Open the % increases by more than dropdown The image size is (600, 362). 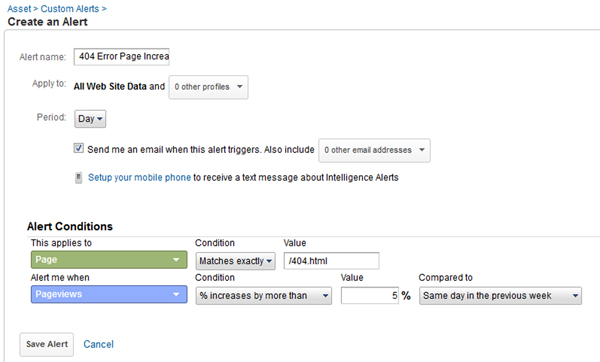[x=264, y=296]
